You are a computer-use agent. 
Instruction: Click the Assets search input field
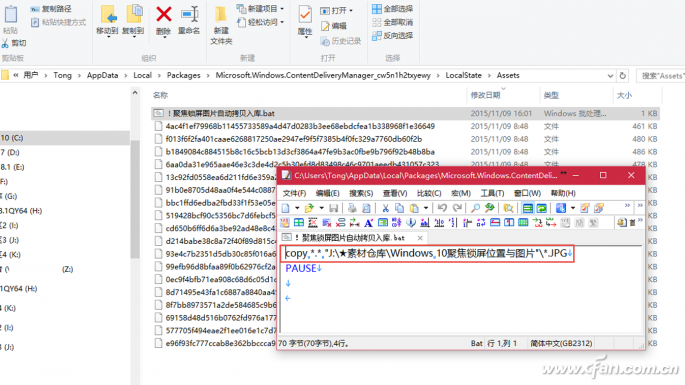[x=661, y=76]
